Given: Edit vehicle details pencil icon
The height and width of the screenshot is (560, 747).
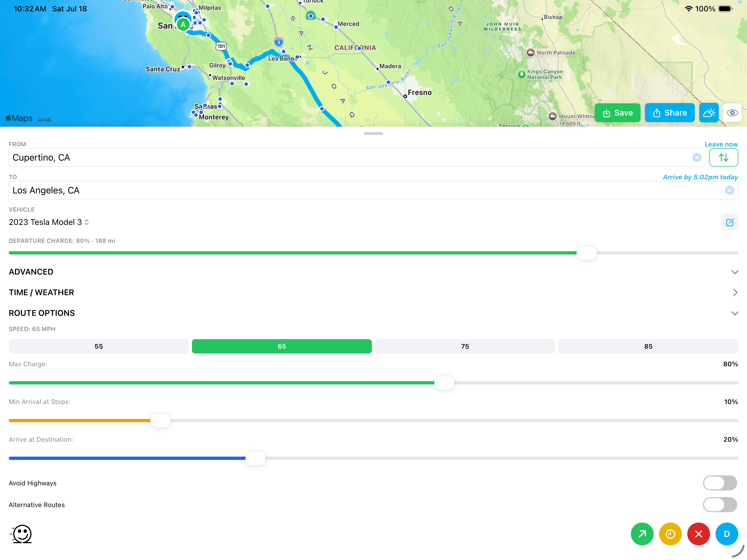Looking at the screenshot, I should click(729, 222).
